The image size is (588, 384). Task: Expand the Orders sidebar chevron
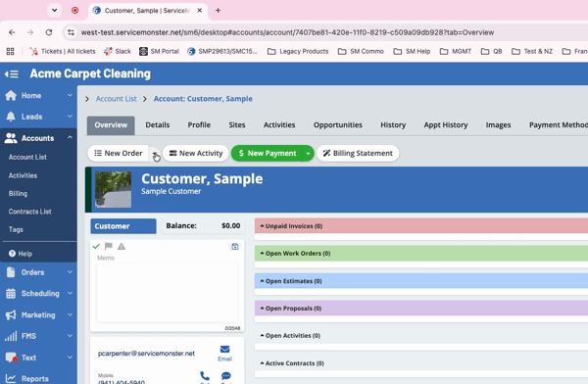(70, 272)
